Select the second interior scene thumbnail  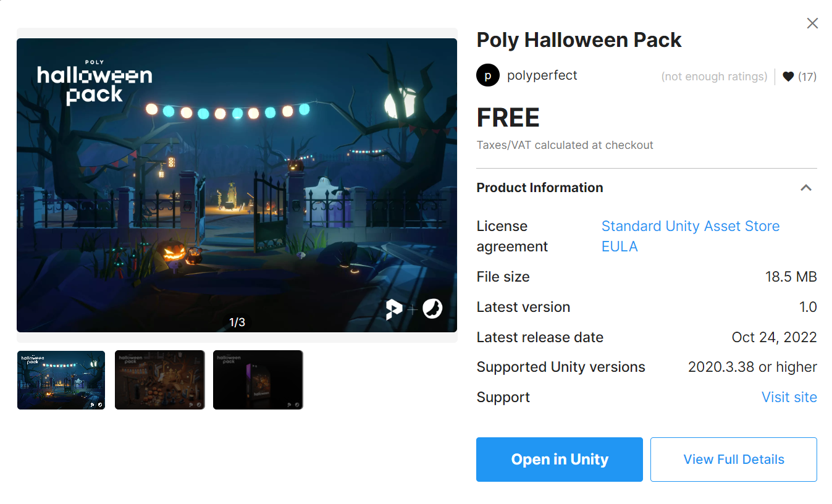(159, 380)
